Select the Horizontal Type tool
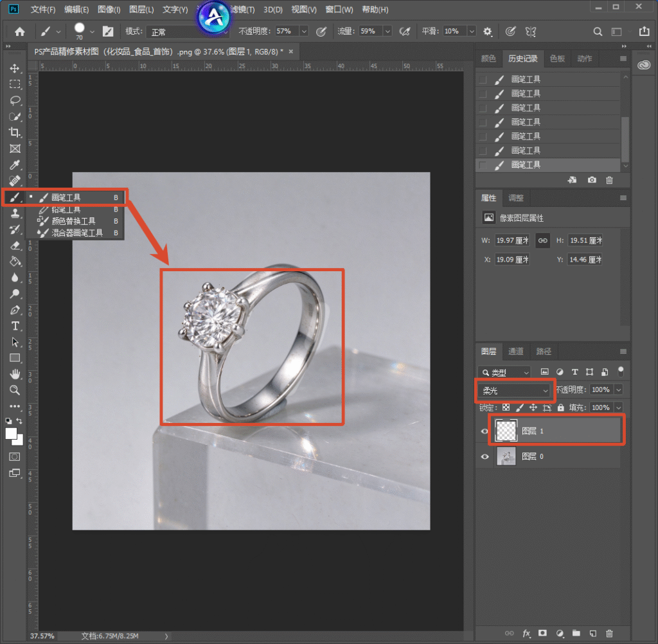The image size is (658, 644). pos(15,326)
